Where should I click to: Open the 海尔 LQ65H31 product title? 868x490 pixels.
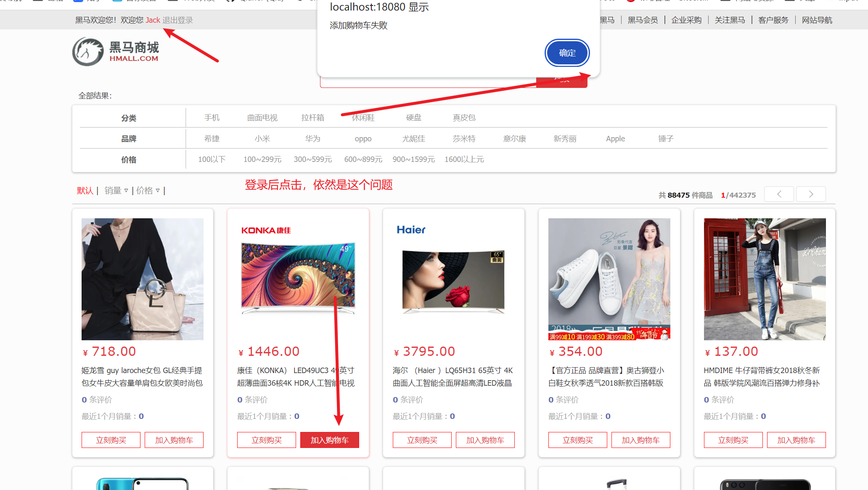453,377
